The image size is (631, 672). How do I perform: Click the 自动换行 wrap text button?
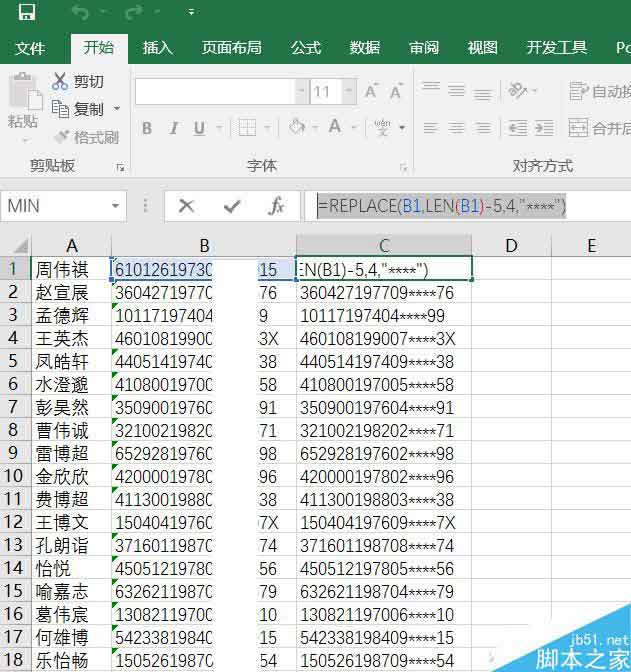click(x=598, y=92)
